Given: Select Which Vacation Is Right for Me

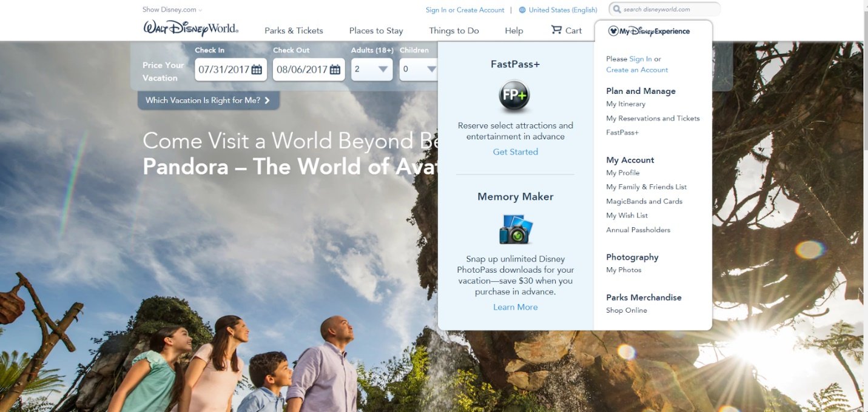Looking at the screenshot, I should tap(208, 101).
